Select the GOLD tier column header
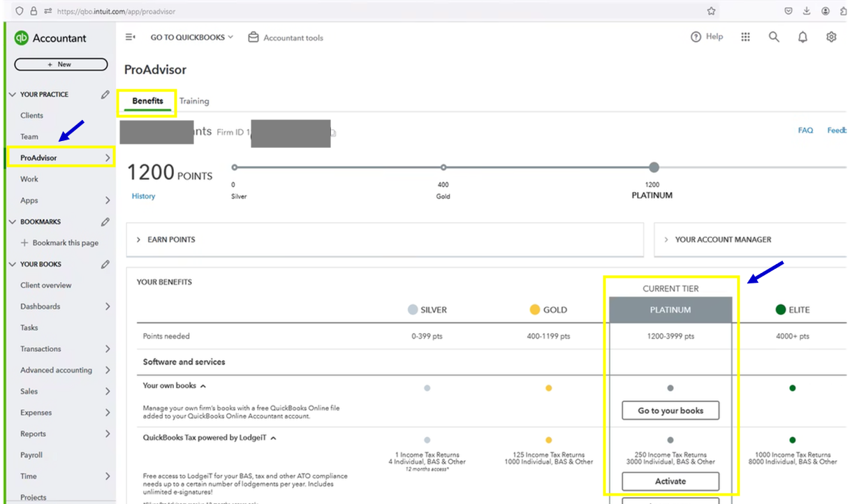This screenshot has width=852, height=504. click(x=548, y=310)
